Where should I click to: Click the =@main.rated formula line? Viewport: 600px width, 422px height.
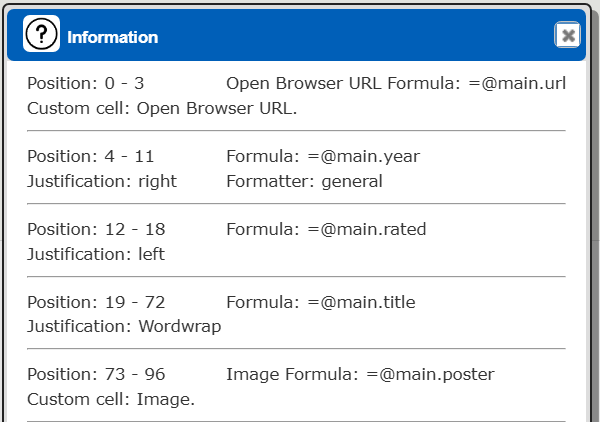pos(326,230)
